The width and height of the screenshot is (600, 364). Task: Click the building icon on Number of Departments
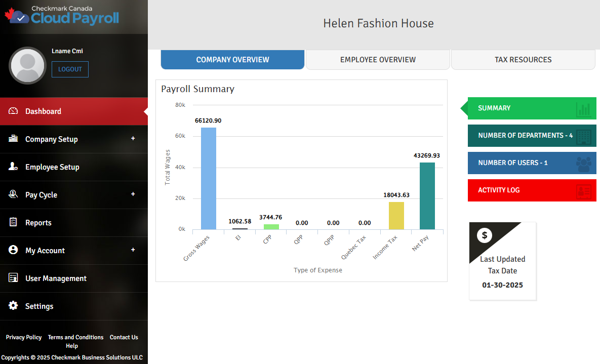[x=583, y=136]
